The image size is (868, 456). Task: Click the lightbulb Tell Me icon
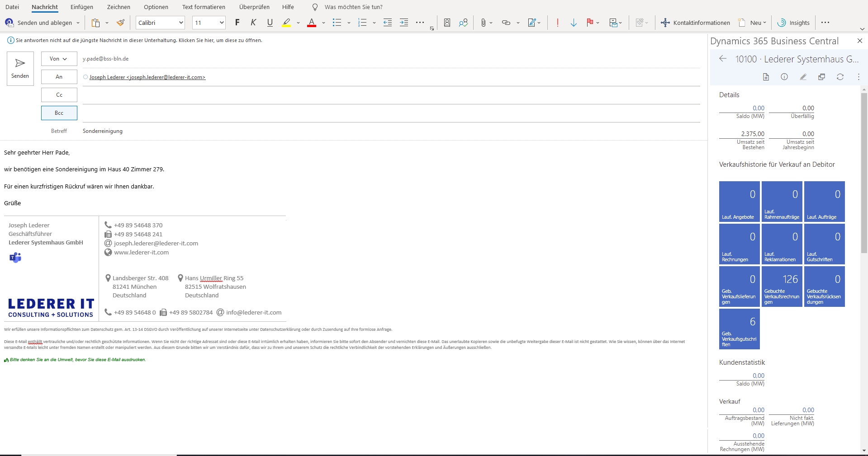click(x=315, y=7)
